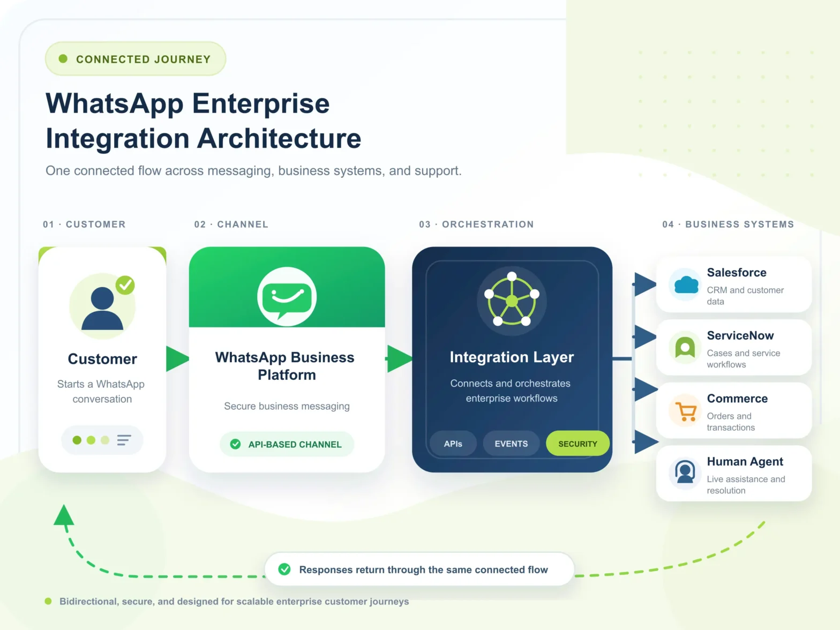
Task: Select the APIs pill
Action: click(x=453, y=444)
